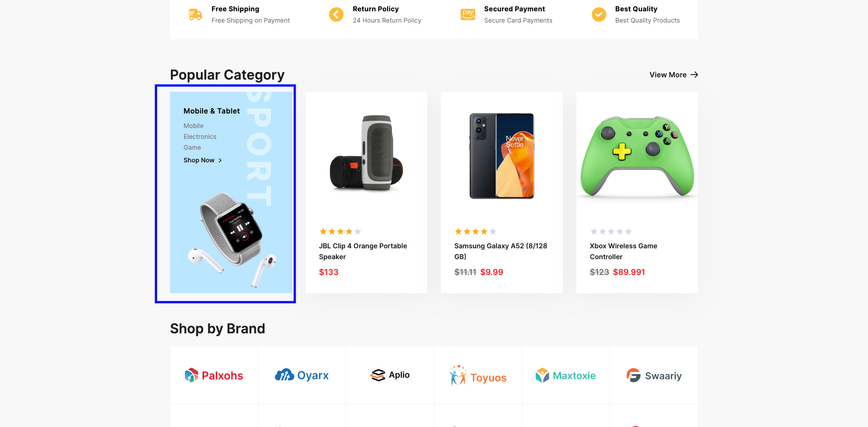Click View More arrow link
Image resolution: width=868 pixels, height=427 pixels.
(x=674, y=75)
